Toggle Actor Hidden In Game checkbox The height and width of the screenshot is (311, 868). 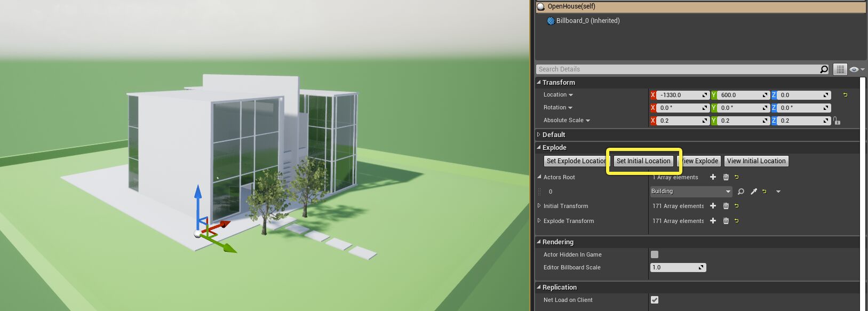pos(655,254)
